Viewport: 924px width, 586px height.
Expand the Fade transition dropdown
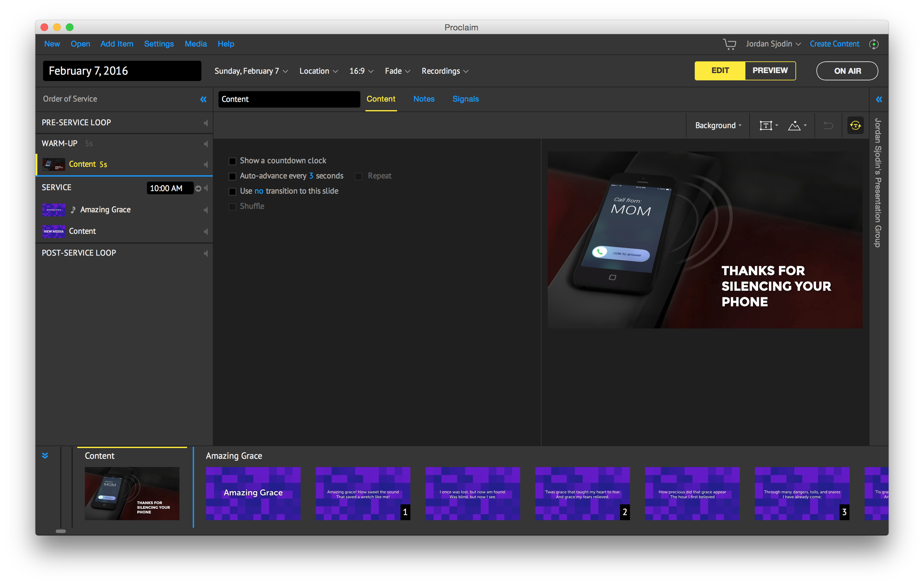coord(397,71)
